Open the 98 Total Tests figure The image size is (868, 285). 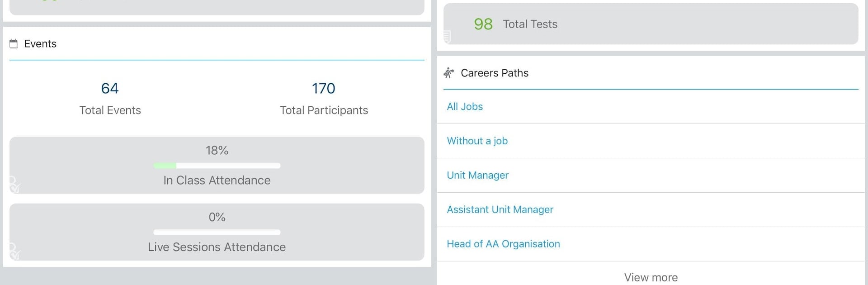483,24
